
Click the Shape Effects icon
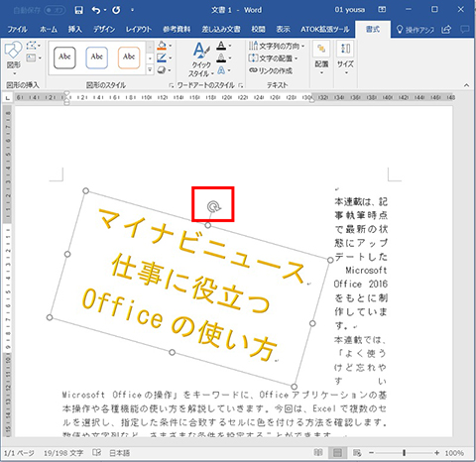(x=162, y=70)
